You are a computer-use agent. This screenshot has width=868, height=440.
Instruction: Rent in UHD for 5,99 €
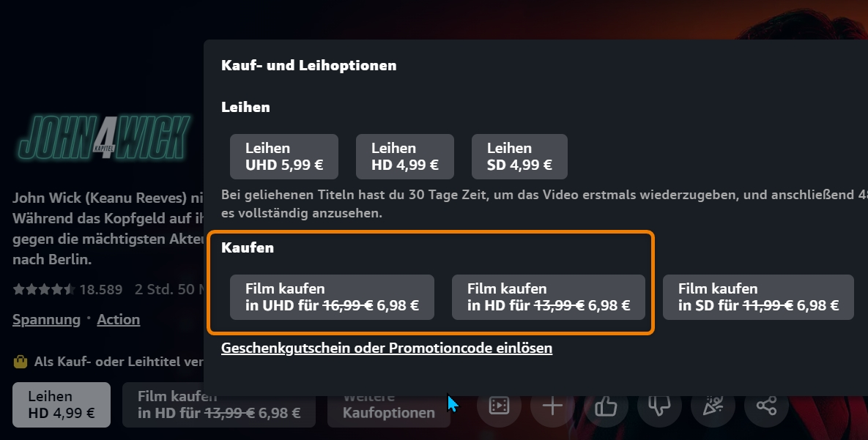284,157
